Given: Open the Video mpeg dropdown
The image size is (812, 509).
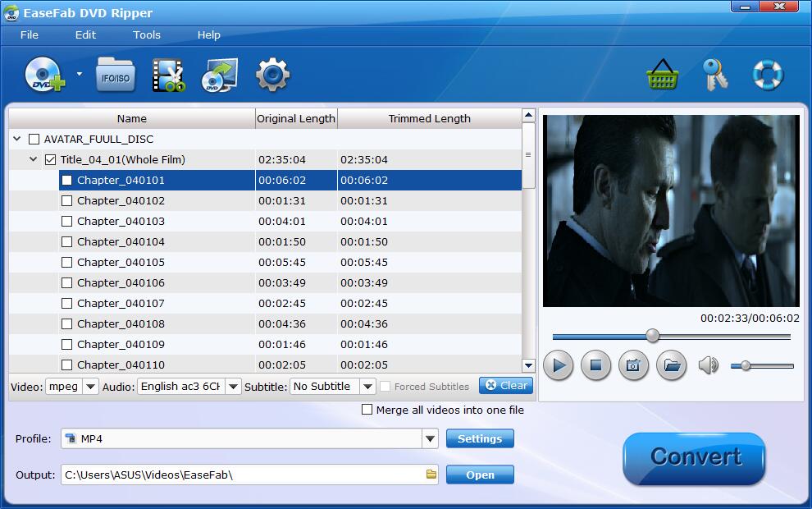Looking at the screenshot, I should click(x=90, y=387).
